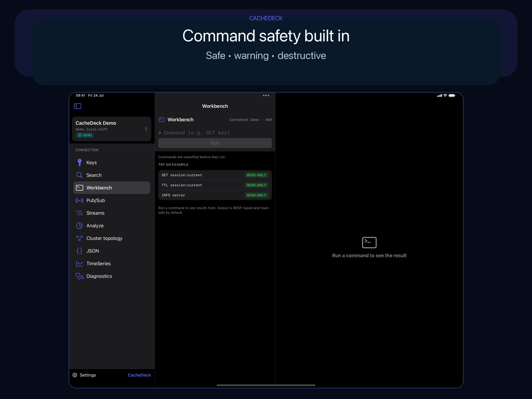Image resolution: width=532 pixels, height=399 pixels.
Task: Click the Pub/Sub broadcast icon
Action: click(79, 200)
